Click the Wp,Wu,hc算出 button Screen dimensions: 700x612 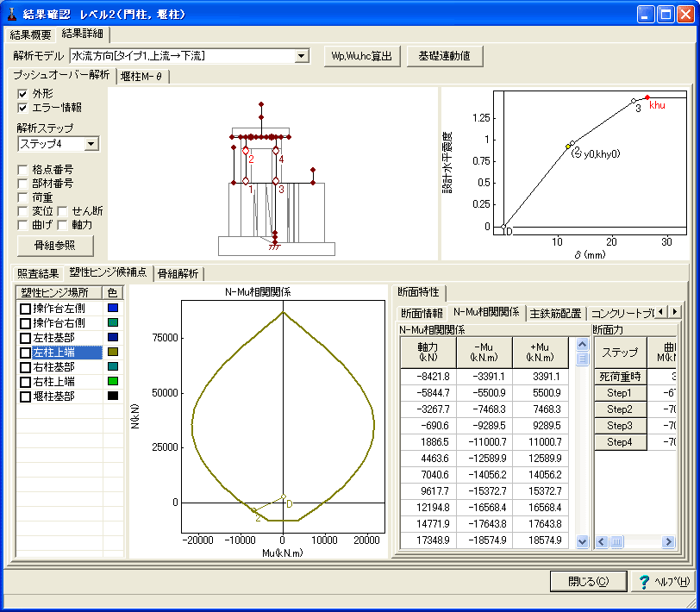point(361,56)
